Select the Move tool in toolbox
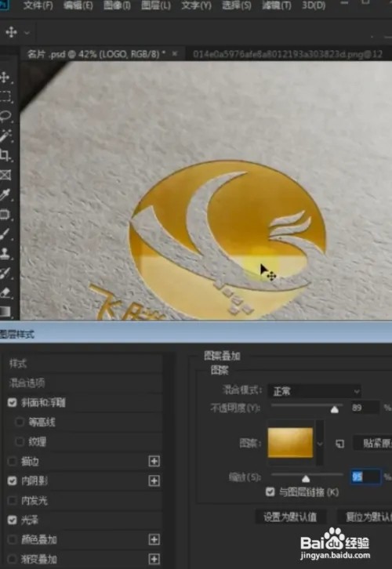 (5, 78)
